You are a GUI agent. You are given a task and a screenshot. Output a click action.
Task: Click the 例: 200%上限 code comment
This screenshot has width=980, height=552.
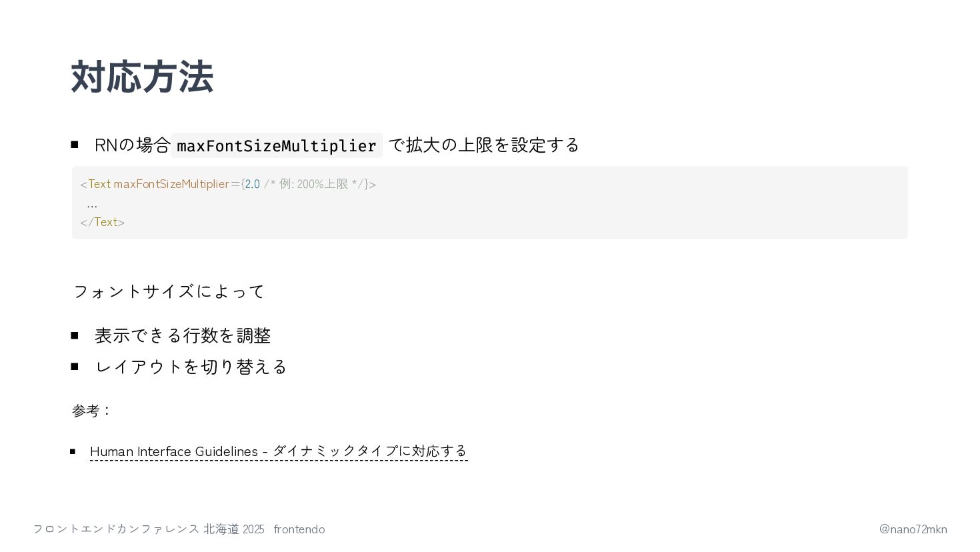point(315,184)
